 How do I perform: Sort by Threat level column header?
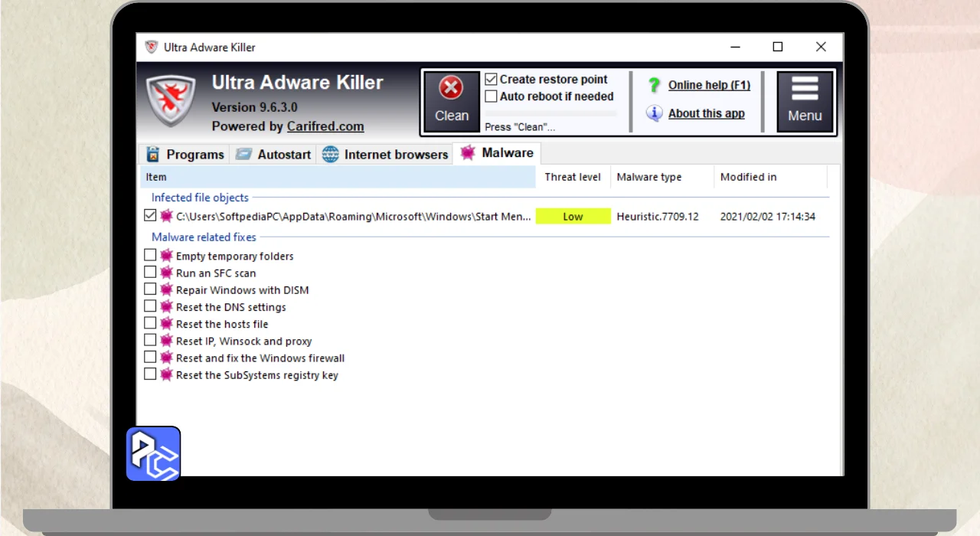click(573, 177)
